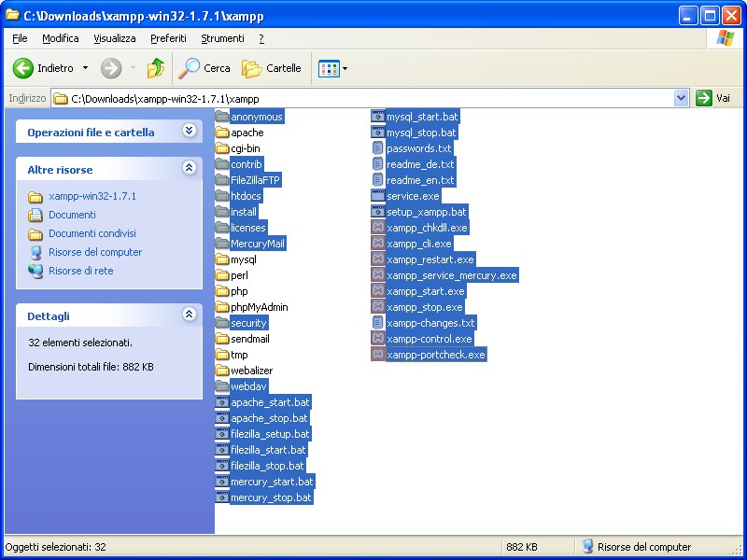Toggle the Cartelle folders pane
Screen dimensions: 747x560
coord(272,68)
